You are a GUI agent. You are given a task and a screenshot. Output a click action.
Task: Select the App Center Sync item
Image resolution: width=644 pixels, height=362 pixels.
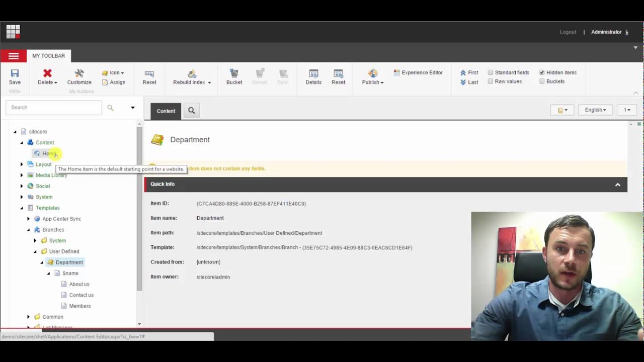pyautogui.click(x=62, y=219)
